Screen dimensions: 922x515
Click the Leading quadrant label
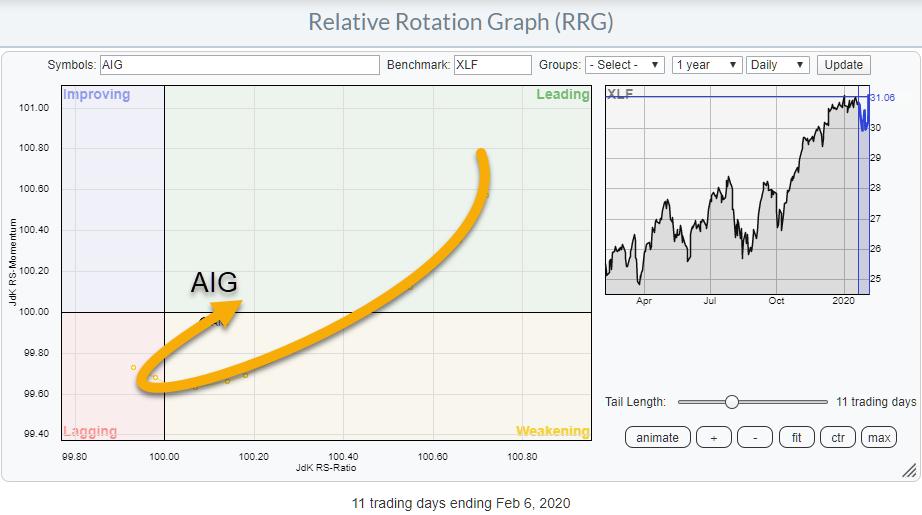pos(562,95)
